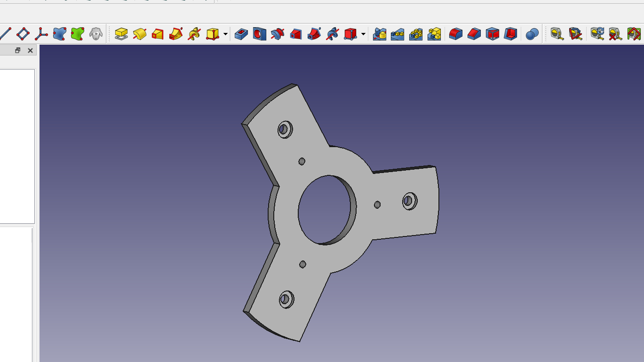Select the Additive Loft tool
644x362 pixels.
158,34
